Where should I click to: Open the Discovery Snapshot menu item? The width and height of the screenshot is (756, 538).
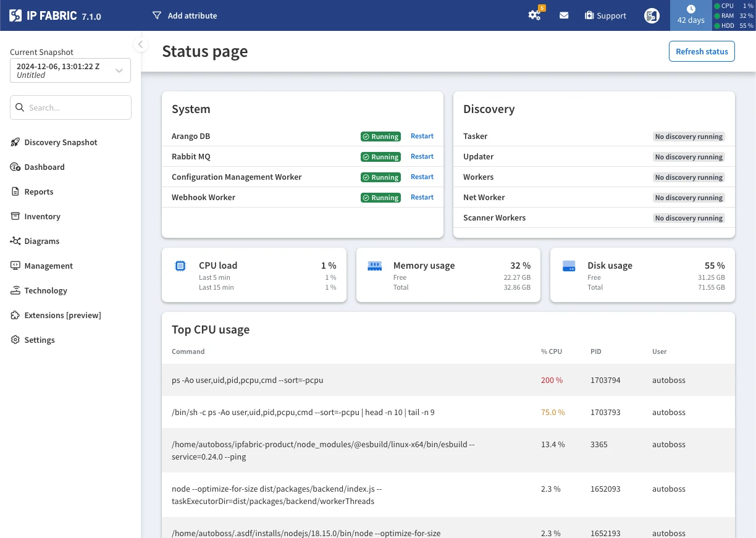61,142
